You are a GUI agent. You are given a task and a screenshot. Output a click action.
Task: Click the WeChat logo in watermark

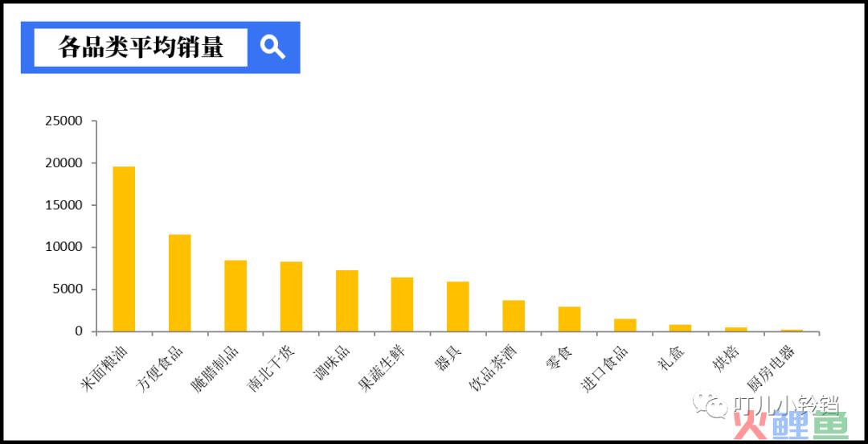tap(709, 405)
